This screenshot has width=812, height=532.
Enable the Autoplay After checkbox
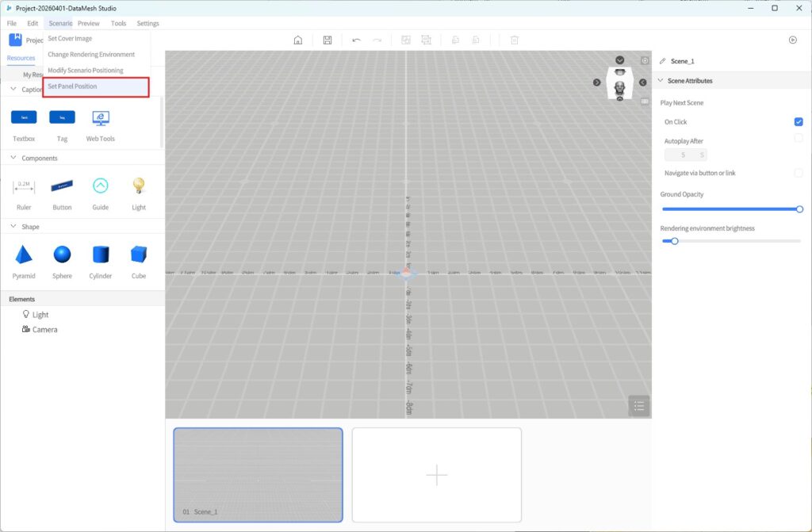(x=799, y=138)
